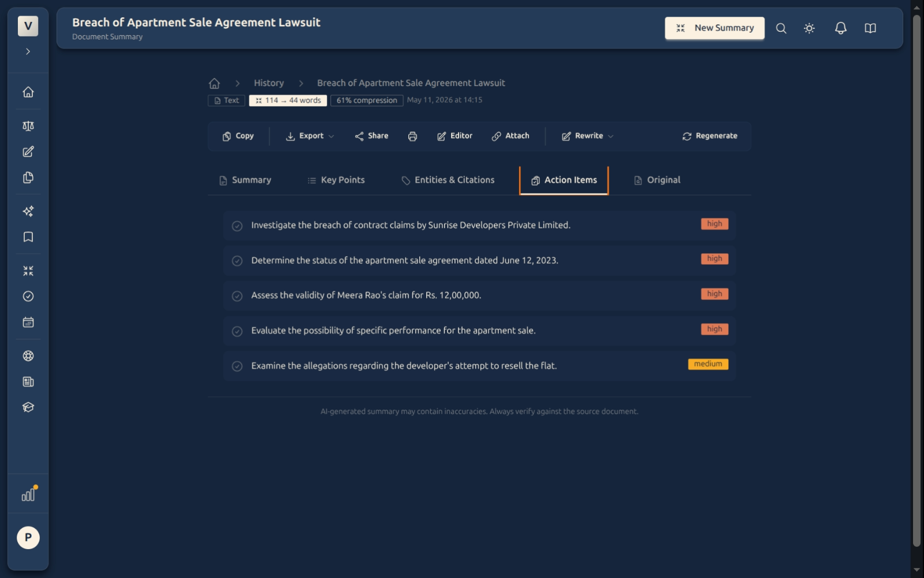Open the Rewrite dropdown
This screenshot has height=578, width=924.
pos(587,136)
